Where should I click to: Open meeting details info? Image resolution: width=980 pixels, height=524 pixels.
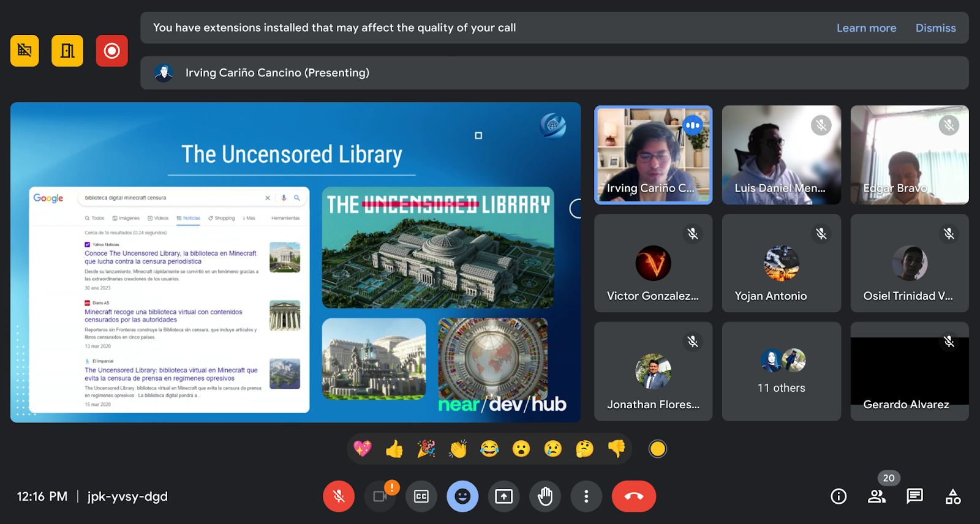(839, 496)
